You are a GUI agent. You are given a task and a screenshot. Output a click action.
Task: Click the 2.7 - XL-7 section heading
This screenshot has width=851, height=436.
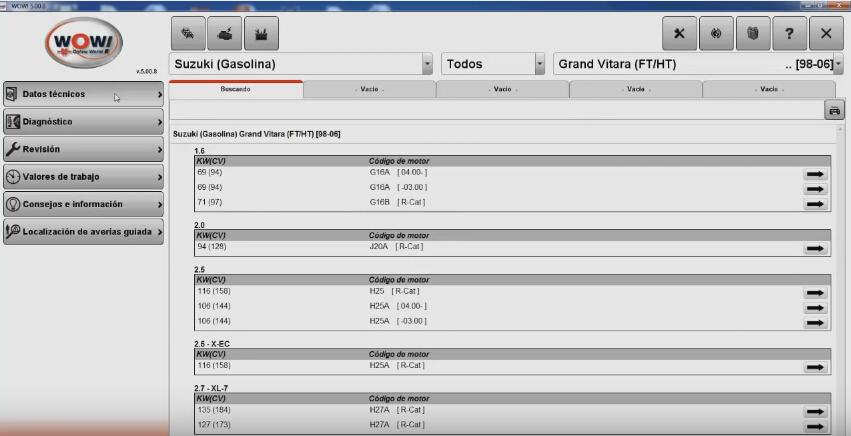tap(211, 388)
